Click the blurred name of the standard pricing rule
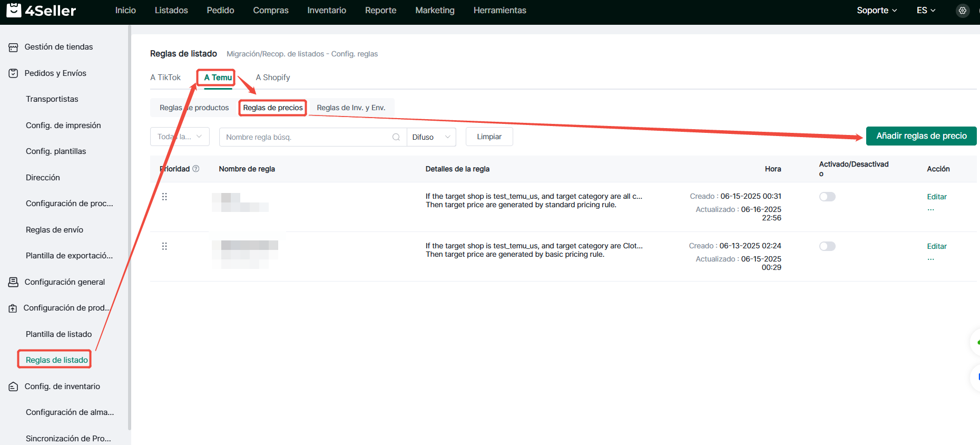Viewport: 980px width, 445px height. coord(240,202)
